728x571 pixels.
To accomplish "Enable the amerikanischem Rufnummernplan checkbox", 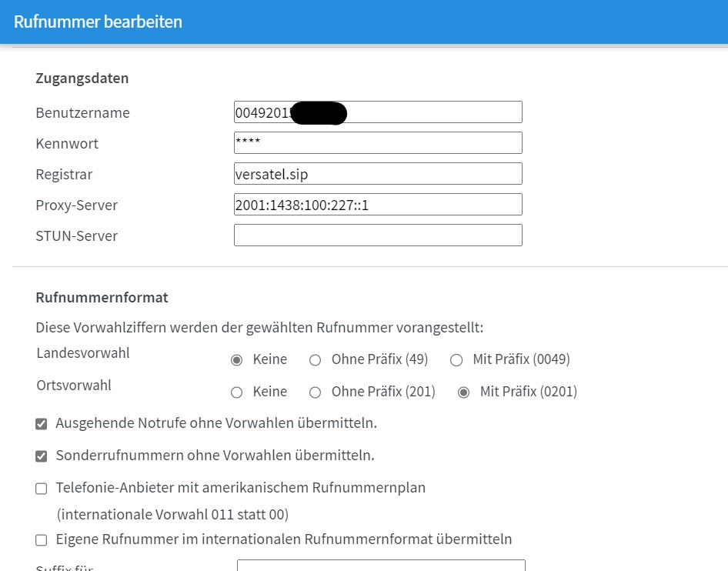I will 41,488.
